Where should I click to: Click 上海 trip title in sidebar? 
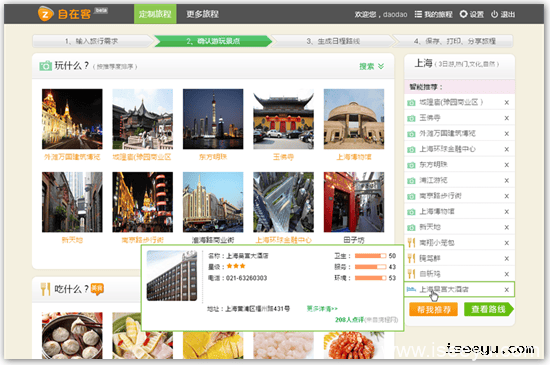click(x=423, y=63)
